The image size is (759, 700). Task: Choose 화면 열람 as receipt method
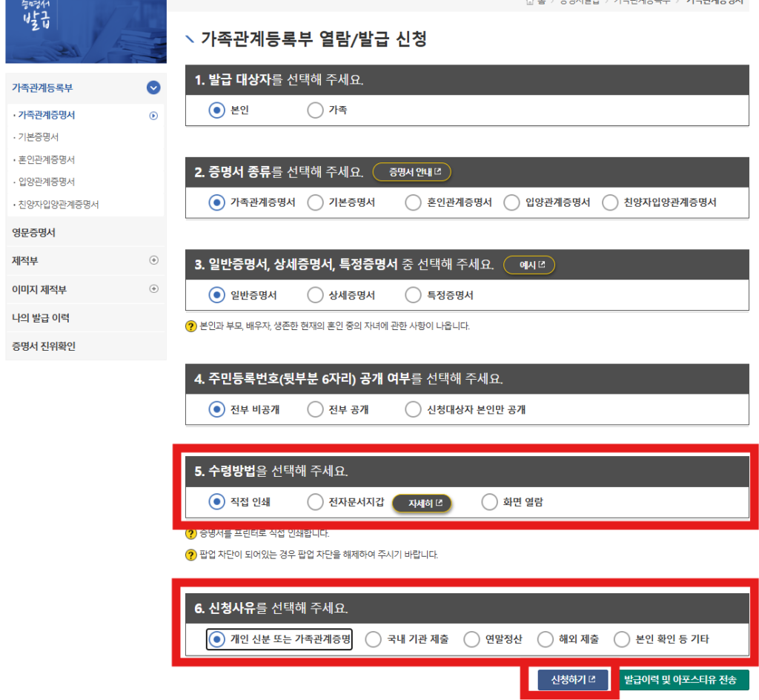[489, 502]
